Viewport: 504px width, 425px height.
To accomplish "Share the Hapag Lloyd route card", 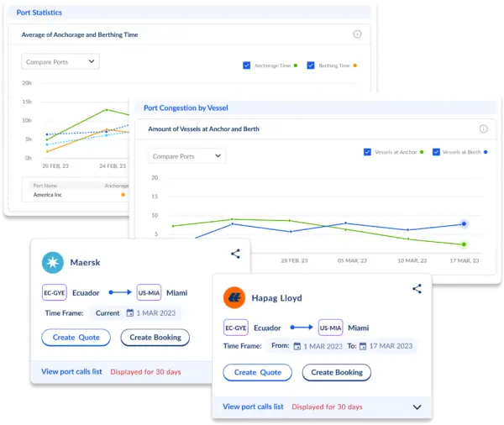I will coord(417,289).
